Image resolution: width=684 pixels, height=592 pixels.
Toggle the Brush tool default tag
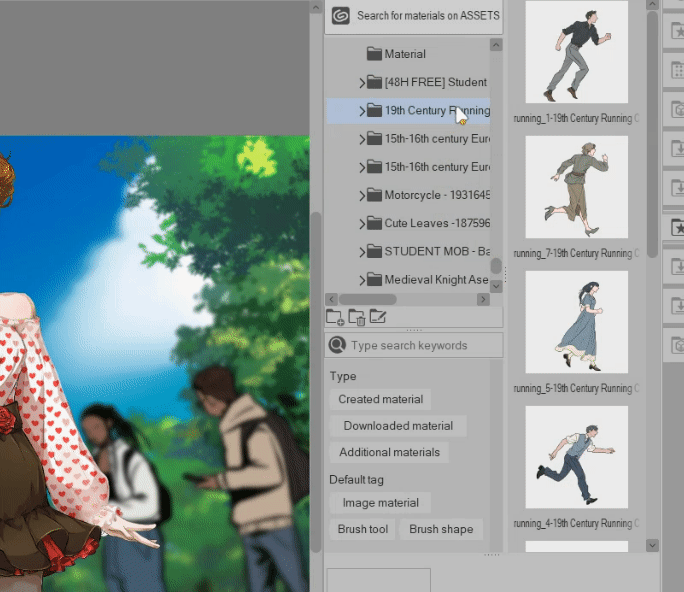pos(363,529)
